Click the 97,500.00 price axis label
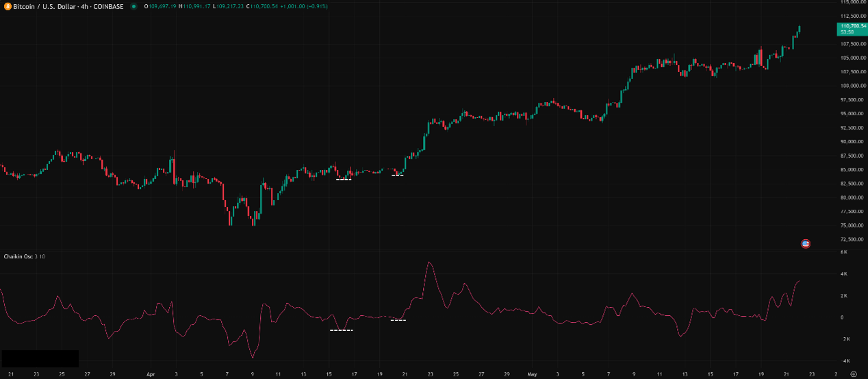 [x=852, y=99]
